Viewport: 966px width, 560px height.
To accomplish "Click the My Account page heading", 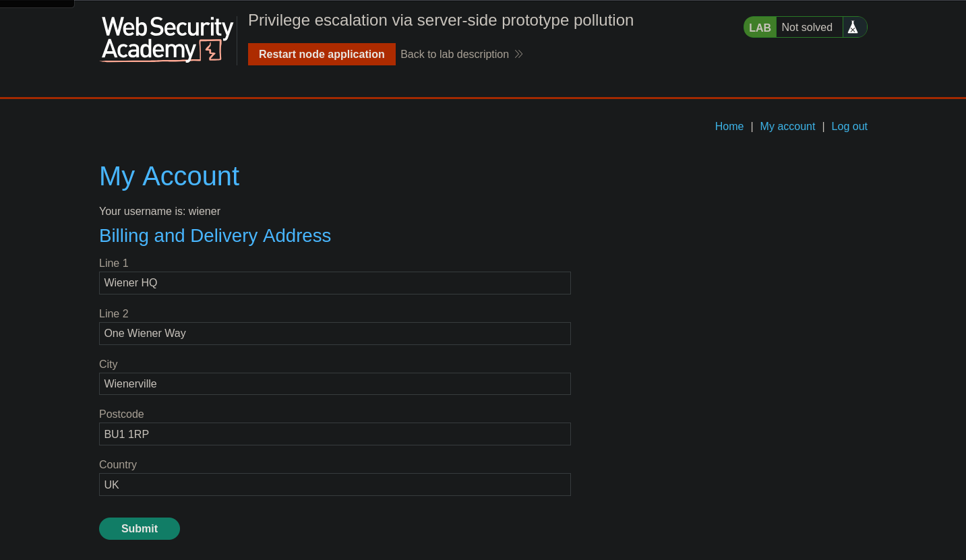I will [x=169, y=177].
